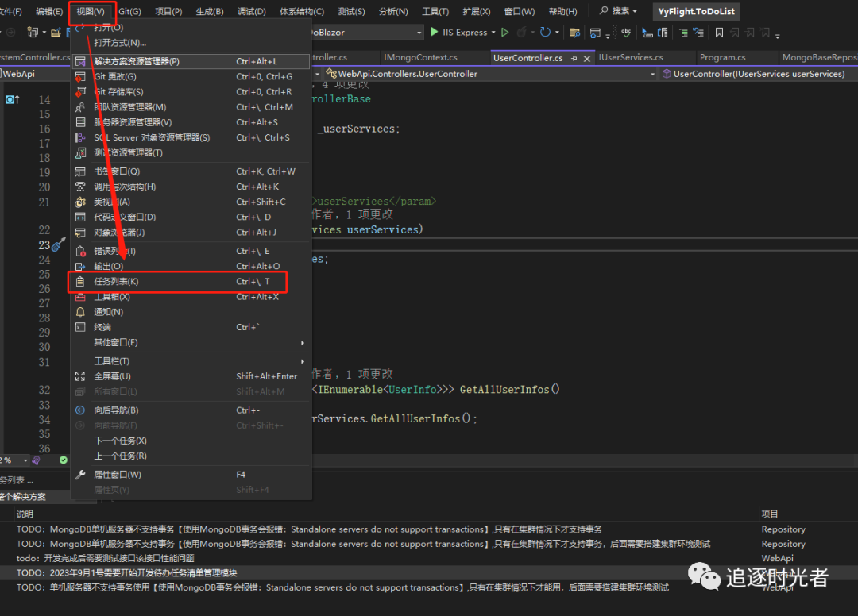Click the open folder icon in toolbar
858x616 pixels.
coord(56,33)
